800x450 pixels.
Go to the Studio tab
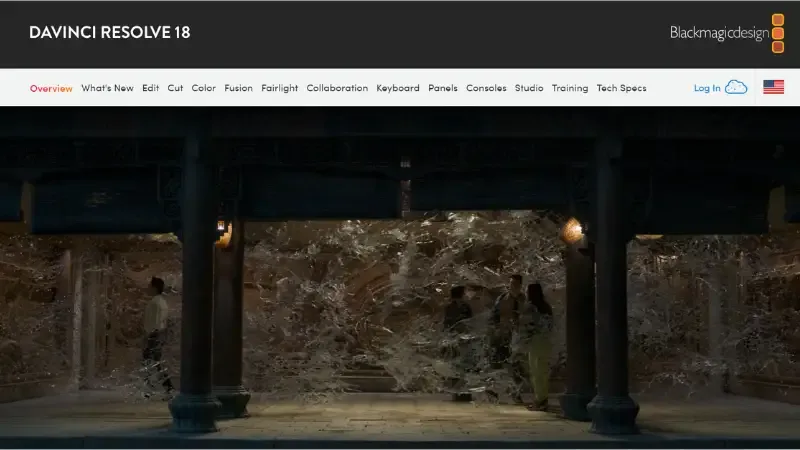529,88
